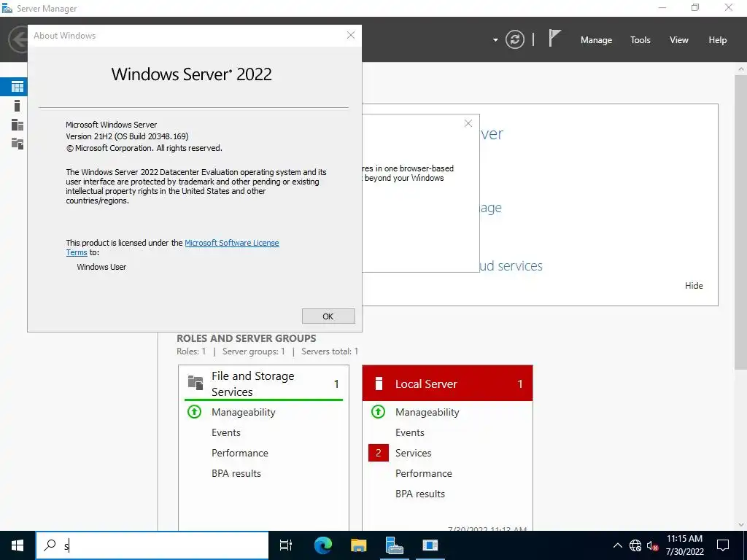Click the green status icon in File and Storage tile
Viewport: 747px width, 560px height.
pyautogui.click(x=194, y=412)
